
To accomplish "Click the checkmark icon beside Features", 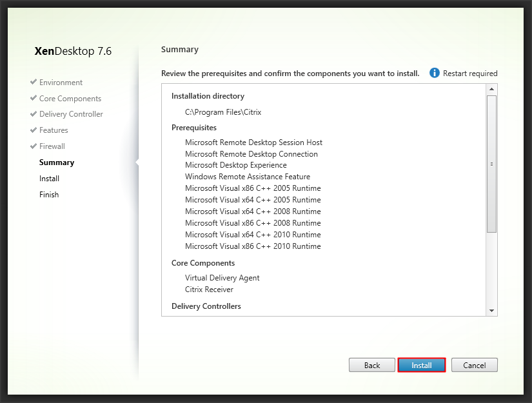I will point(33,130).
